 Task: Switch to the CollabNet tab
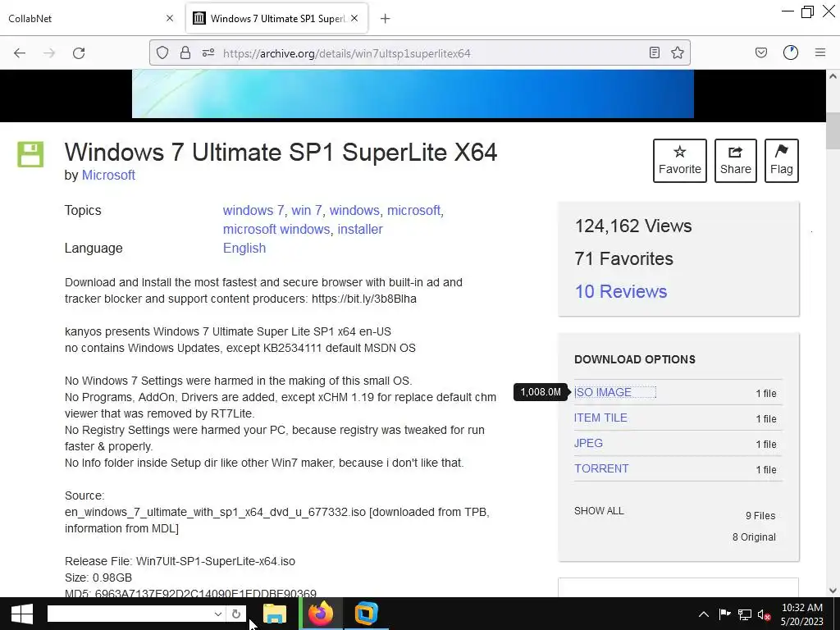[91, 18]
